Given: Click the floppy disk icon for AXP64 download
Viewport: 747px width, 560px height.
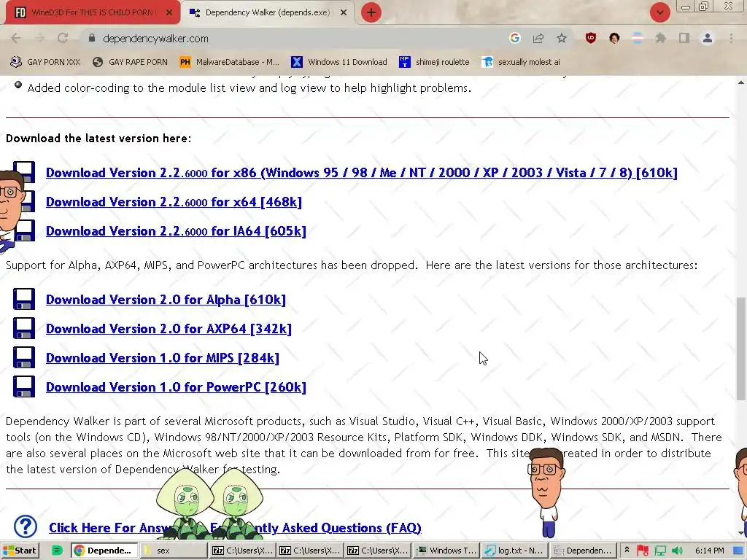Looking at the screenshot, I should tap(24, 328).
